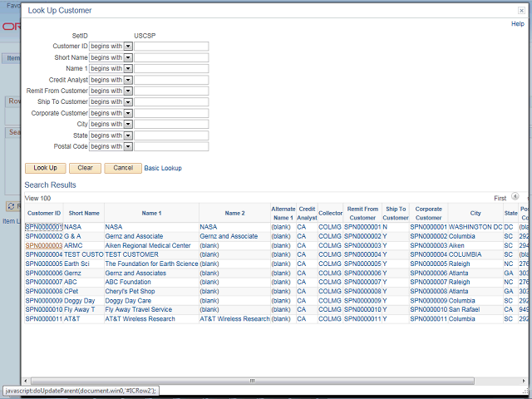Viewport: 532px width, 399px height.
Task: Sort by Short Name column header
Action: [84, 213]
